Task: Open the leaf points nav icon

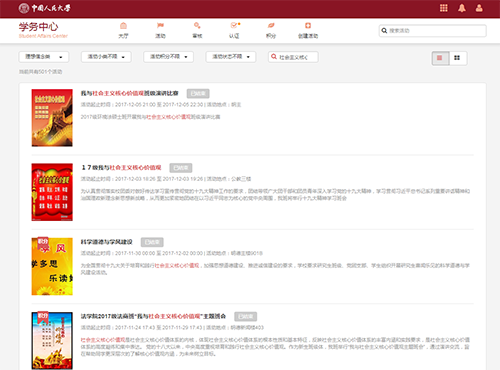Action: coord(271,26)
